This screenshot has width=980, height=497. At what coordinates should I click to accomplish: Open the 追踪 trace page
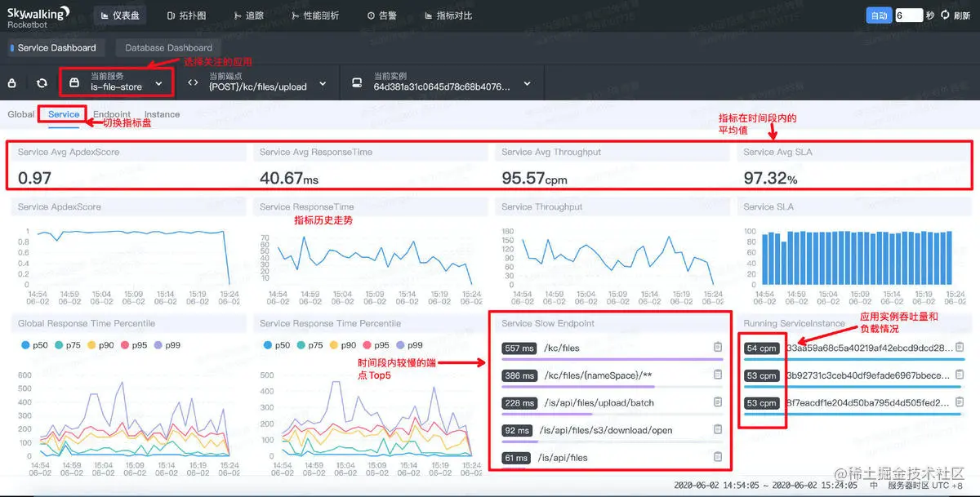(248, 16)
